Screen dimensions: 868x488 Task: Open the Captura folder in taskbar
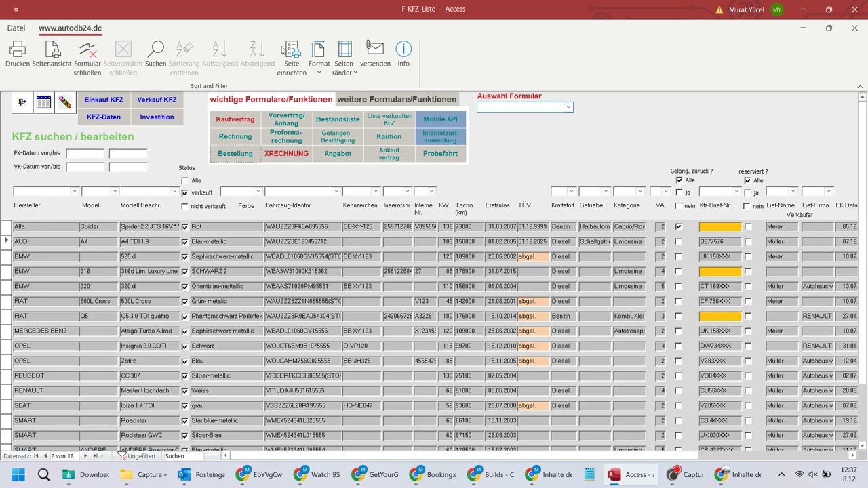[144, 474]
